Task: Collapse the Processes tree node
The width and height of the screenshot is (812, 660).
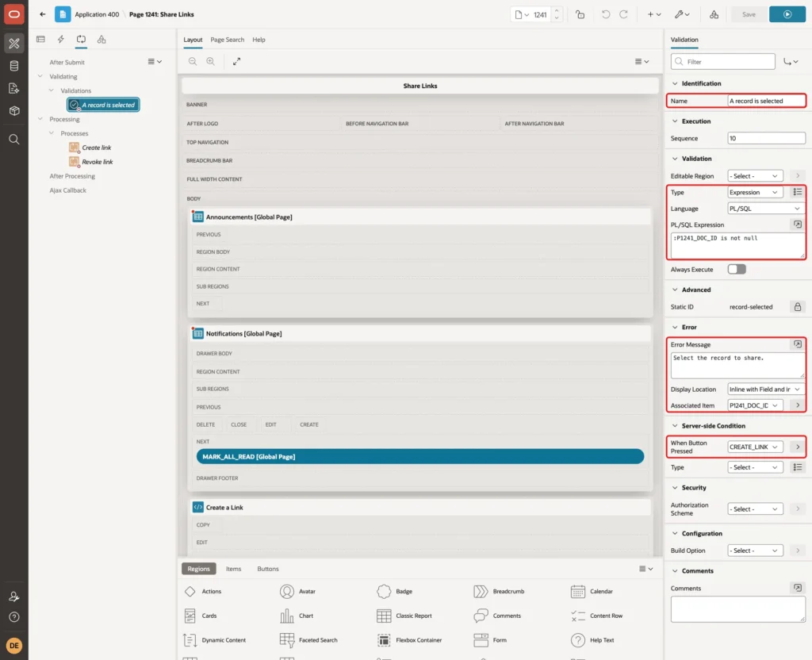Action: [x=52, y=133]
